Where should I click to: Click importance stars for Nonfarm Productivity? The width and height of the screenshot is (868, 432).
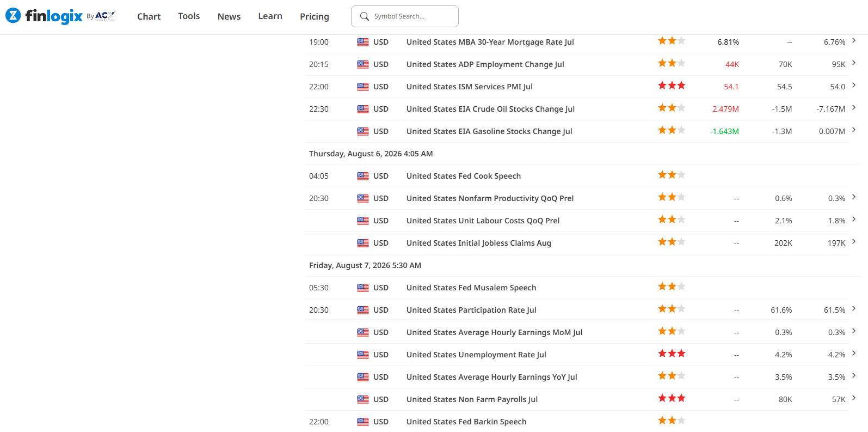point(672,197)
